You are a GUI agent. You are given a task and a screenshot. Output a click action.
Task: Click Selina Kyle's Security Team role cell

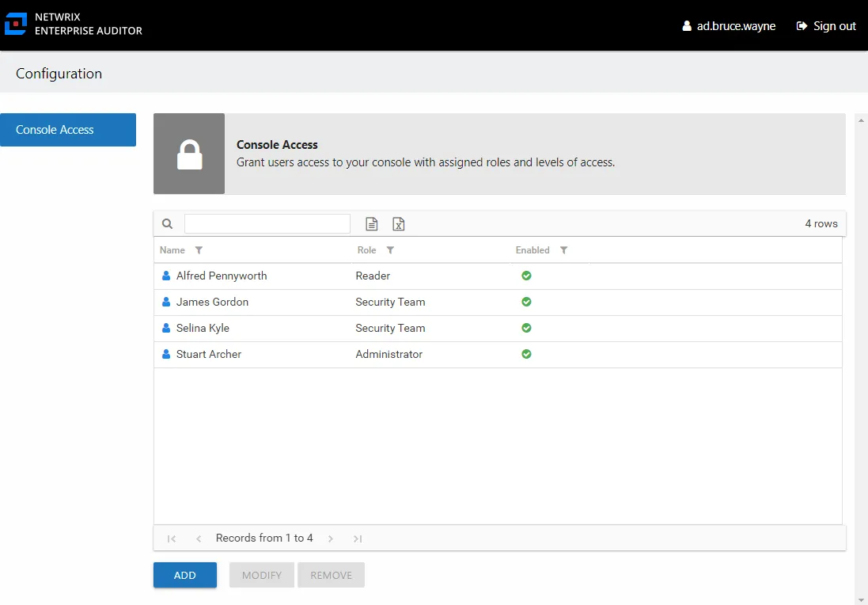point(390,328)
